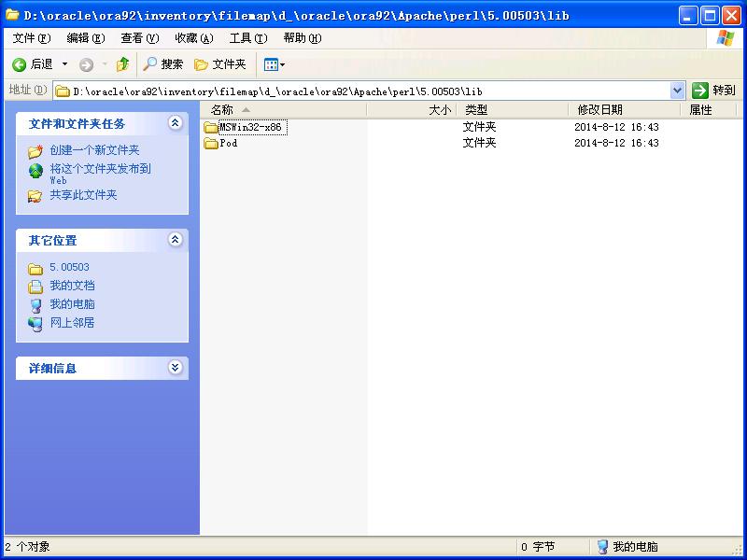Click 创建一个新文件夹 link
The image size is (747, 560).
(94, 150)
